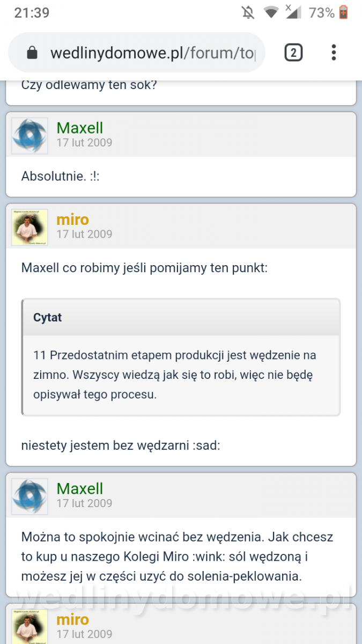Tap the battery indicator in the status bar
The height and width of the screenshot is (644, 362).
click(x=344, y=12)
